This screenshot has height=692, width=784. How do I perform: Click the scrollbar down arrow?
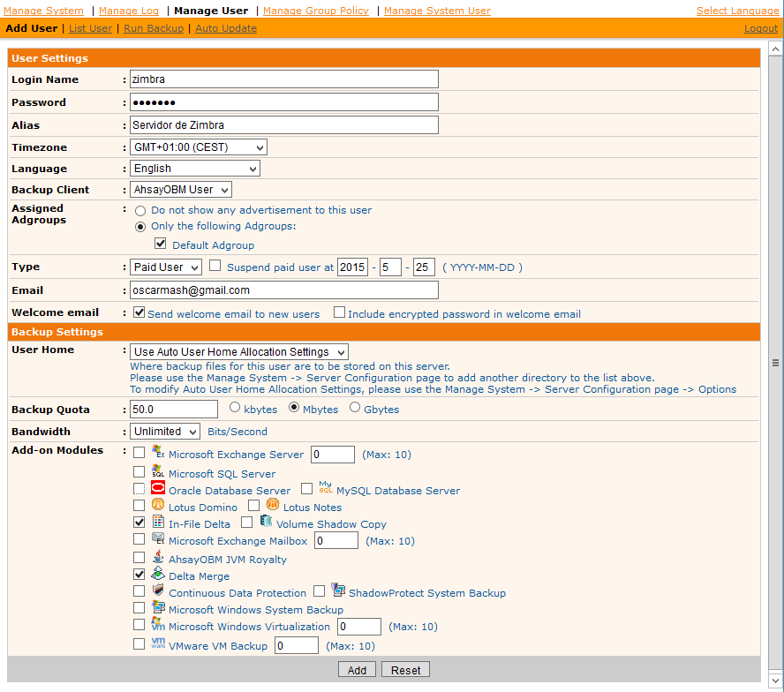click(775, 680)
